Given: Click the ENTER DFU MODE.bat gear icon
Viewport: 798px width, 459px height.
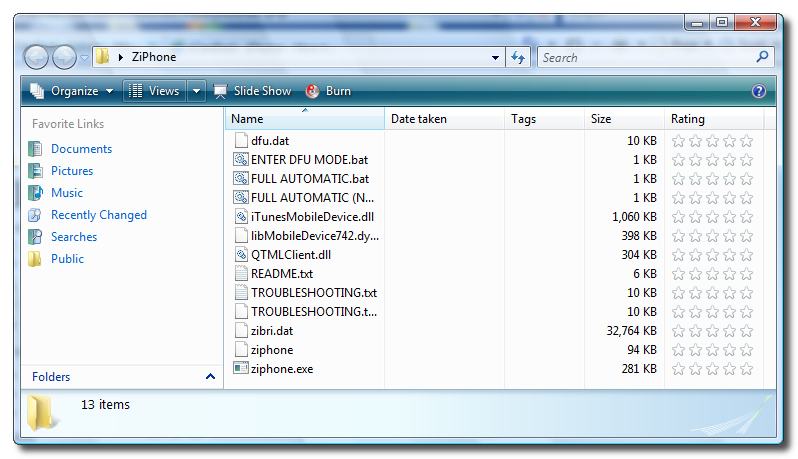Looking at the screenshot, I should (241, 159).
